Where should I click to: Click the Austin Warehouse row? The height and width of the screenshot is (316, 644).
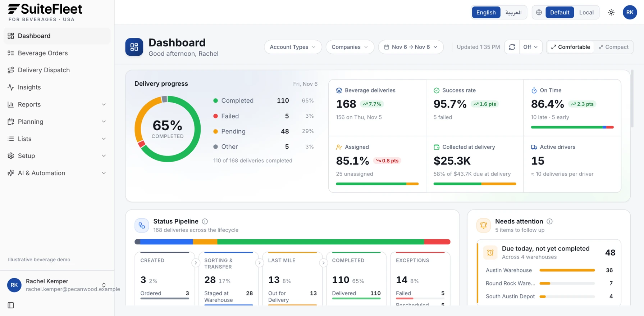click(549, 270)
